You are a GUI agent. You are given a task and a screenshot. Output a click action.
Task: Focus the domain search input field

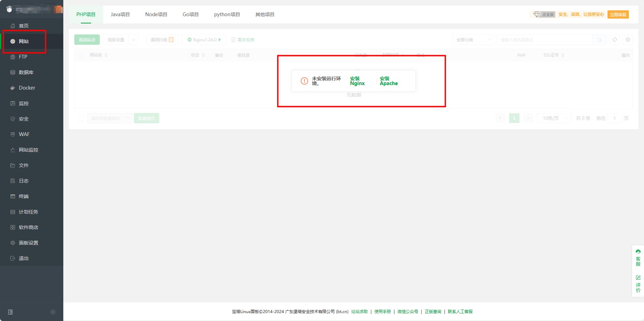[545, 40]
